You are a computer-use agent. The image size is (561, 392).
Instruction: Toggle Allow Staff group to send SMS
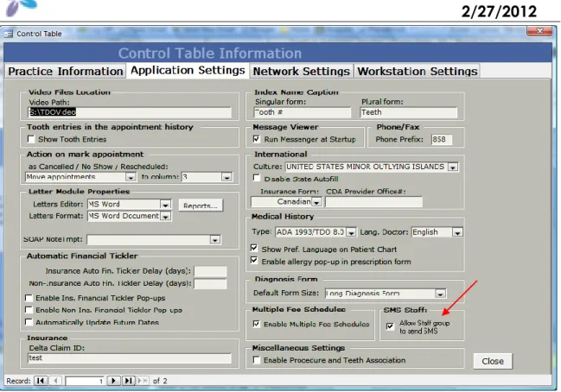pyautogui.click(x=390, y=326)
